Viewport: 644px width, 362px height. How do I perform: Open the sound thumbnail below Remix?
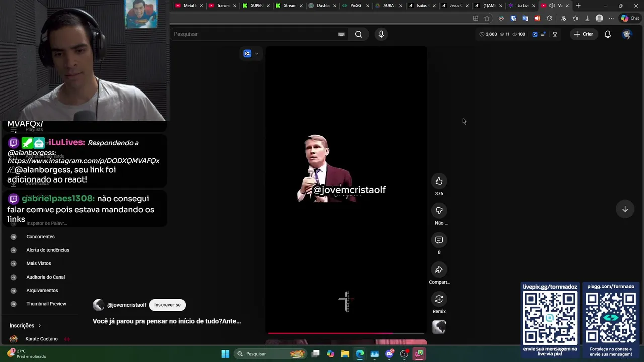coord(439,327)
